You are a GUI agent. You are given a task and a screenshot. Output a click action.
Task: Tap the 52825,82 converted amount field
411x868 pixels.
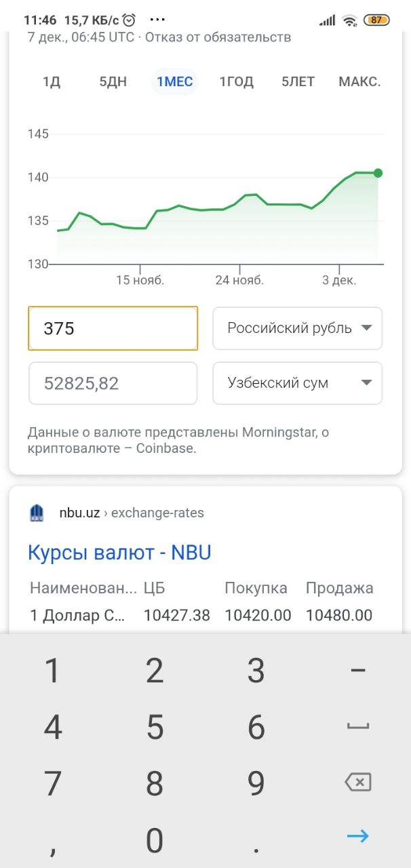click(113, 383)
